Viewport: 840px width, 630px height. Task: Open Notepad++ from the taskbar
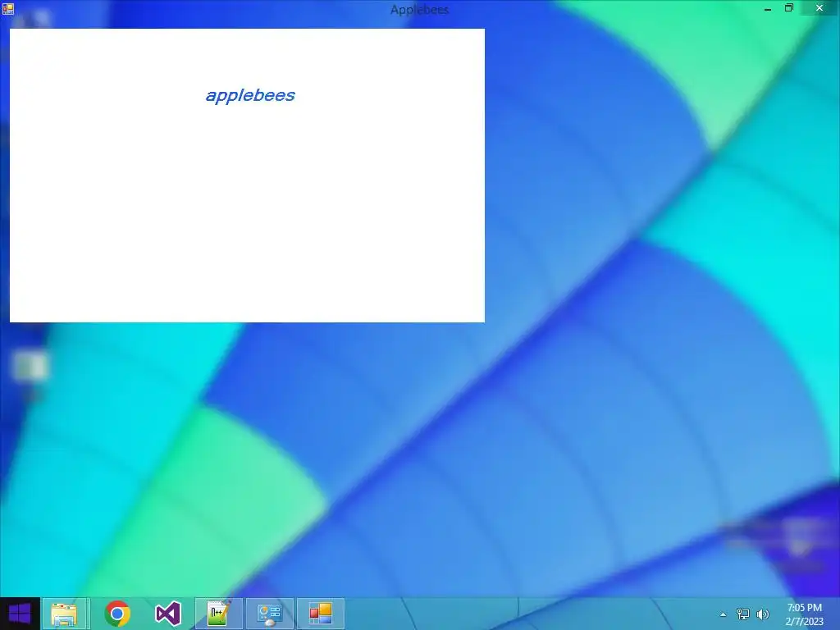click(218, 614)
